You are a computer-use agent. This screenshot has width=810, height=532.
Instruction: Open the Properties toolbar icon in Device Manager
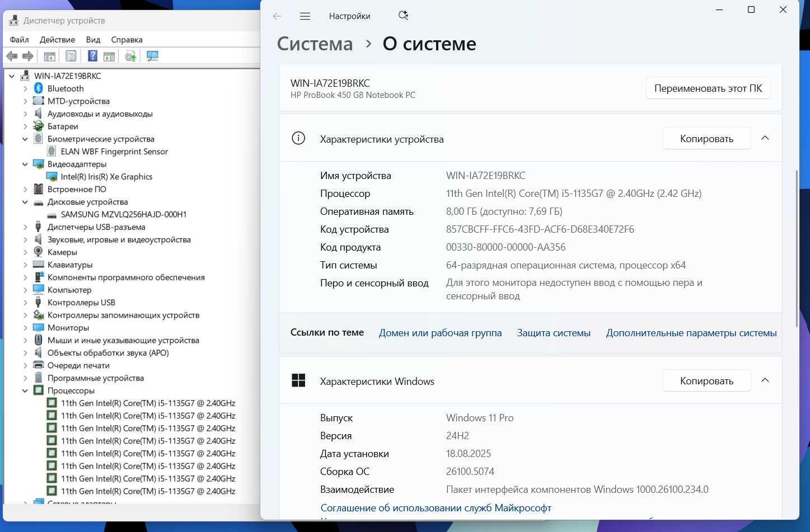71,56
